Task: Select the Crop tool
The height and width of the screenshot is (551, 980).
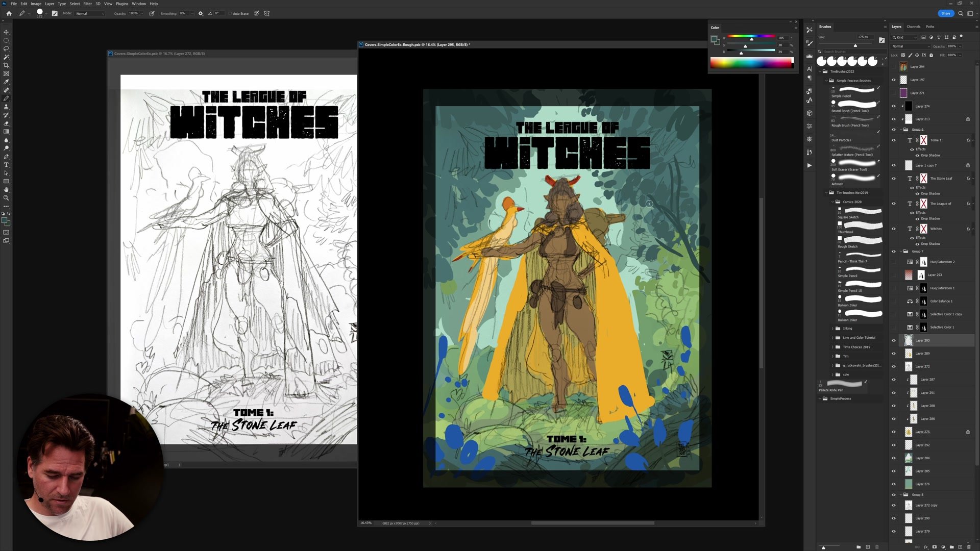Action: [x=6, y=65]
